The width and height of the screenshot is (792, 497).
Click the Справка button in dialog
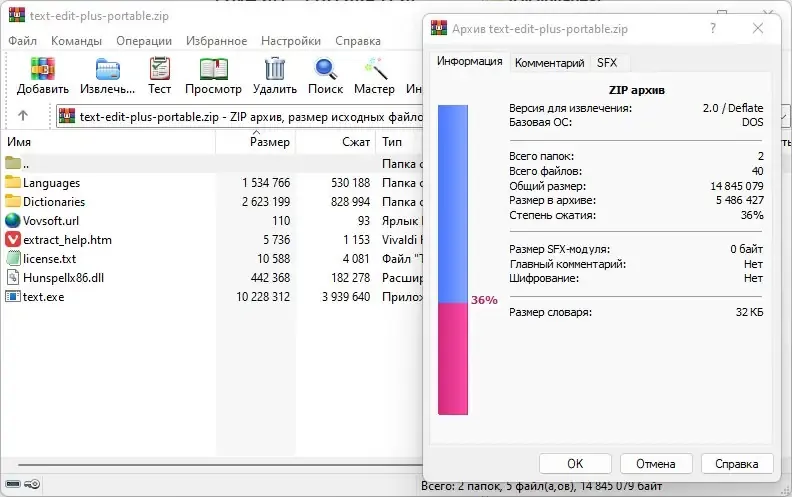[736, 463]
